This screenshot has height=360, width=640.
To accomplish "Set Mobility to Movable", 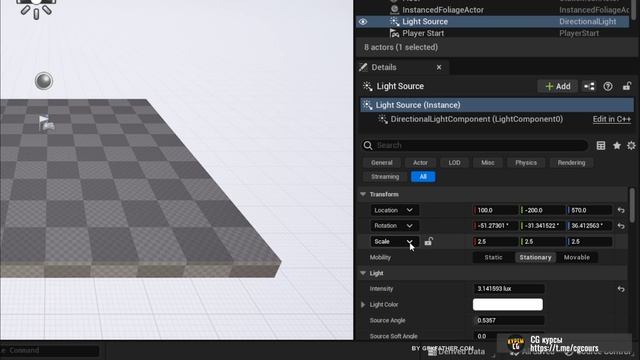I will click(576, 258).
